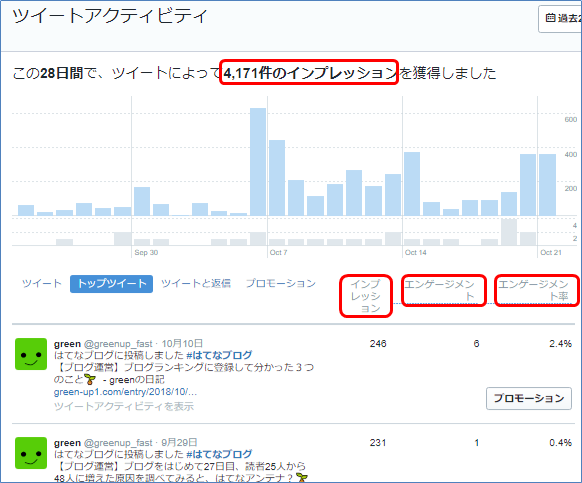Click the 231 impressions value
Image resolution: width=582 pixels, height=483 pixels.
378,443
